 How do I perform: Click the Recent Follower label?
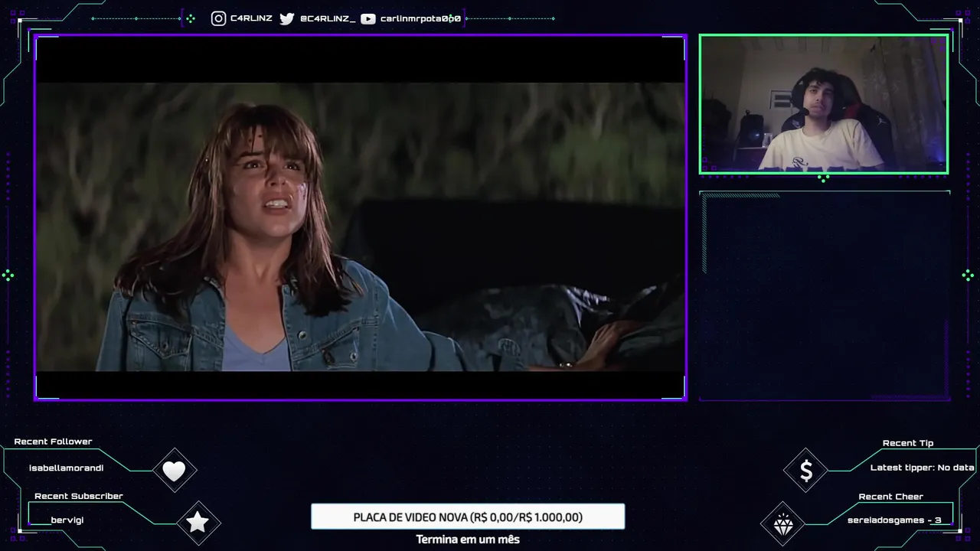point(53,442)
